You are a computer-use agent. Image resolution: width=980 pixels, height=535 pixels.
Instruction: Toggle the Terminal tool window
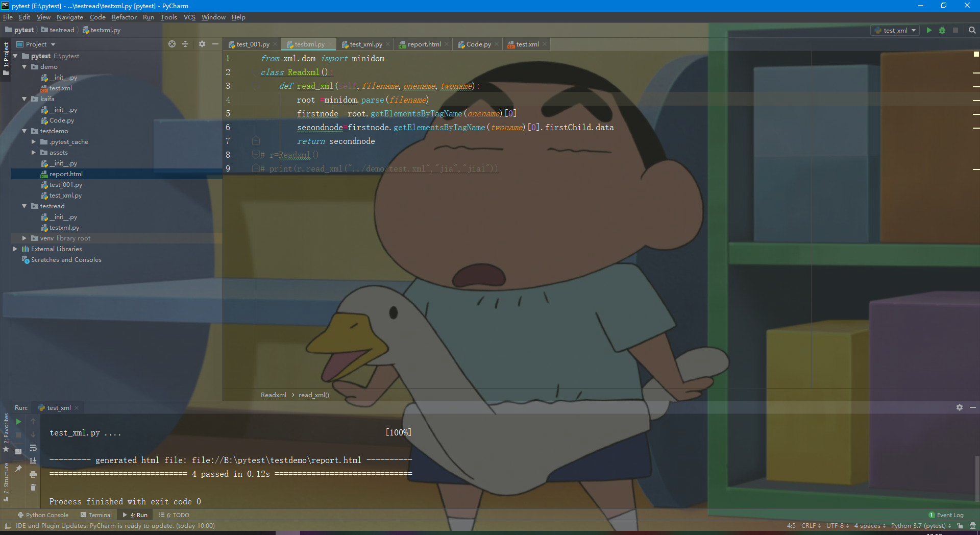pyautogui.click(x=96, y=515)
